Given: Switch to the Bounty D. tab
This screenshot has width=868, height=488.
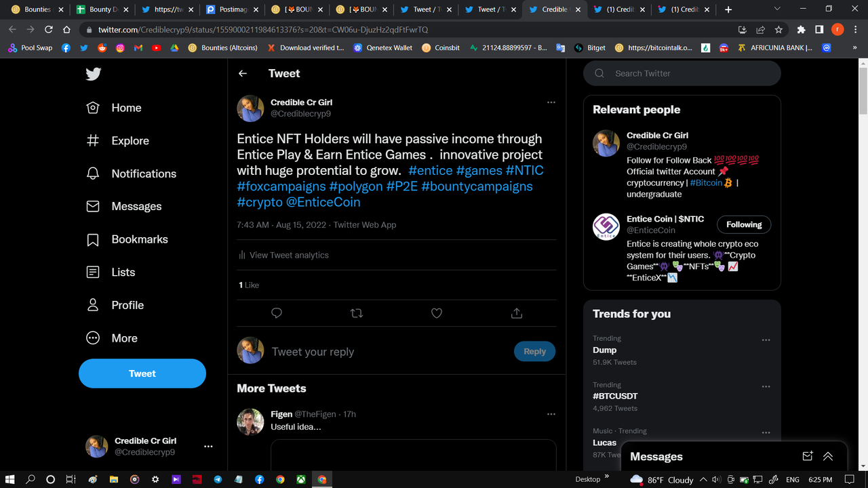Looking at the screenshot, I should (x=102, y=9).
